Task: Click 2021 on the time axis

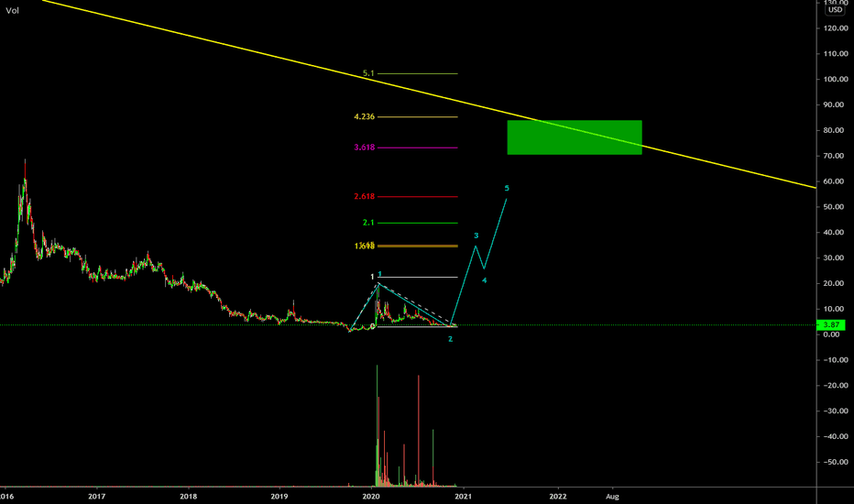Action: pos(463,497)
